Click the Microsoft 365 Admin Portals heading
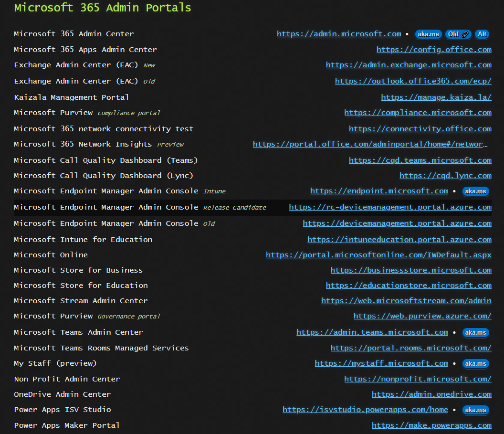Screen dimensions: 504x434 point(103,7)
